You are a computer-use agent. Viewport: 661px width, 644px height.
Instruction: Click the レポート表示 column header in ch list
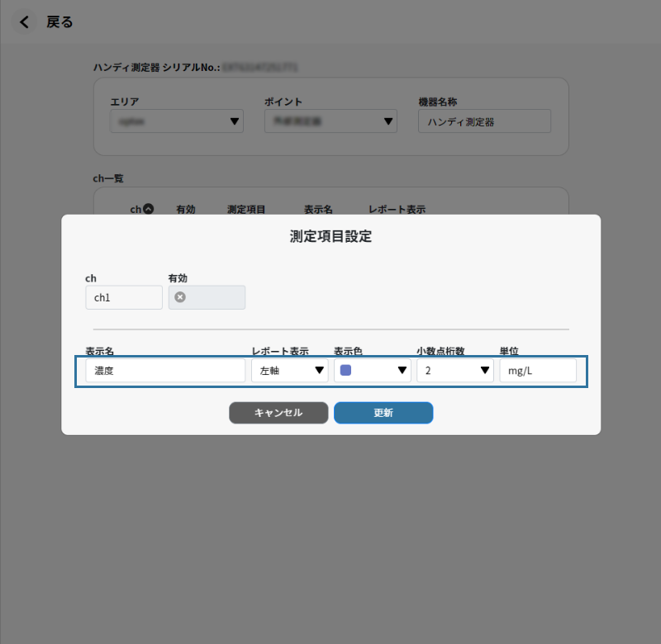397,210
